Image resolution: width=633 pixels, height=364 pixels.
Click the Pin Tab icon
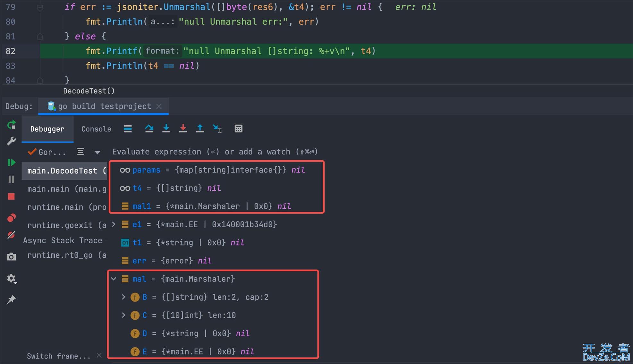click(11, 300)
